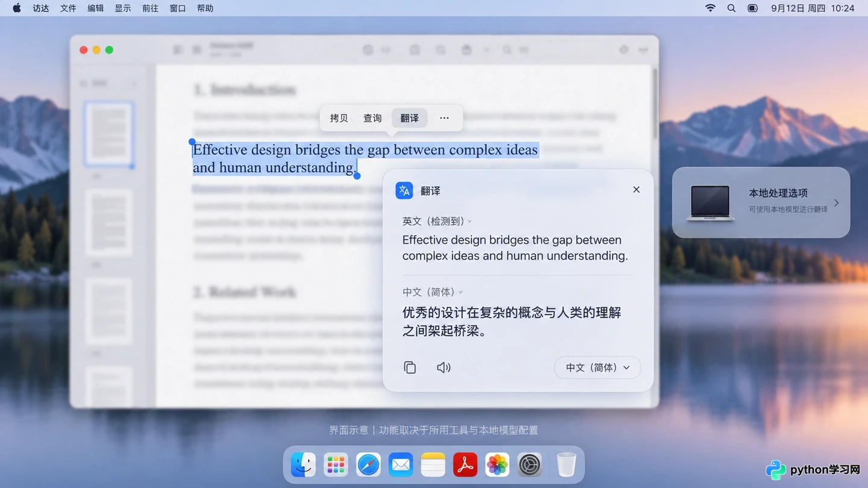Click the Wi-Fi icon in the menu bar
This screenshot has width=868, height=488.
click(x=711, y=8)
